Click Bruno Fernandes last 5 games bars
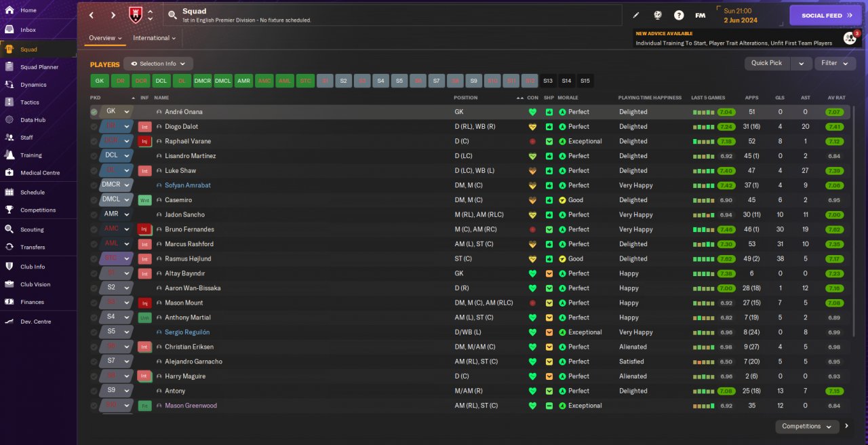Image resolution: width=868 pixels, height=445 pixels. pyautogui.click(x=704, y=229)
